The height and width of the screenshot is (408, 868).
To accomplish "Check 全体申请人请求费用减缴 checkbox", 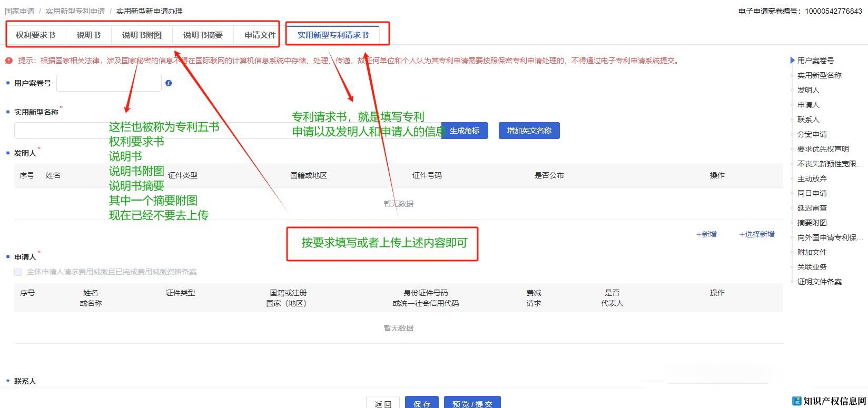I will pyautogui.click(x=18, y=272).
